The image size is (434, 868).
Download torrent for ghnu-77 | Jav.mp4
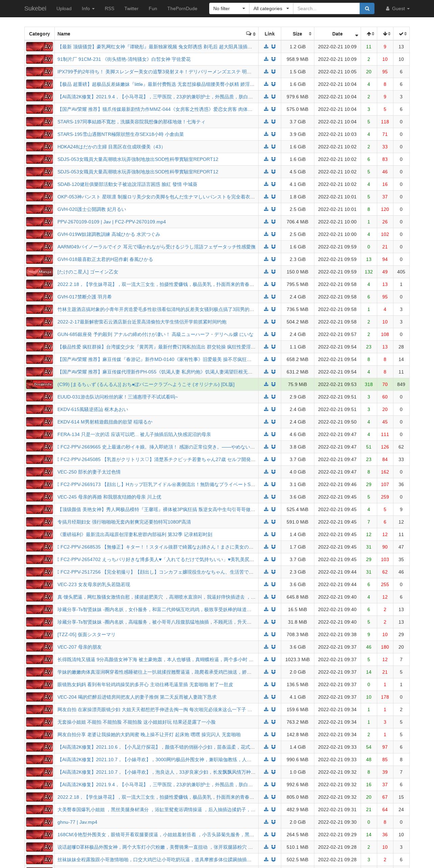pos(266,822)
